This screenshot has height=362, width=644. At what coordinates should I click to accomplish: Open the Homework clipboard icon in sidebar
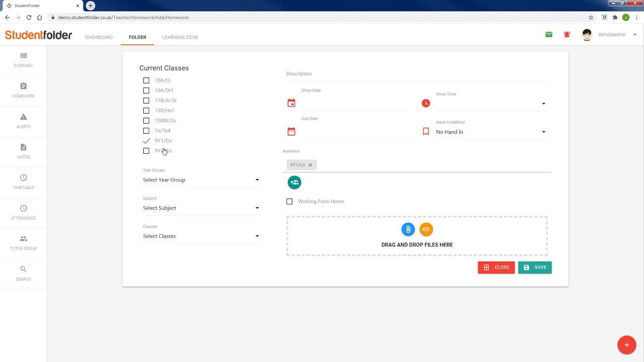coord(24,86)
